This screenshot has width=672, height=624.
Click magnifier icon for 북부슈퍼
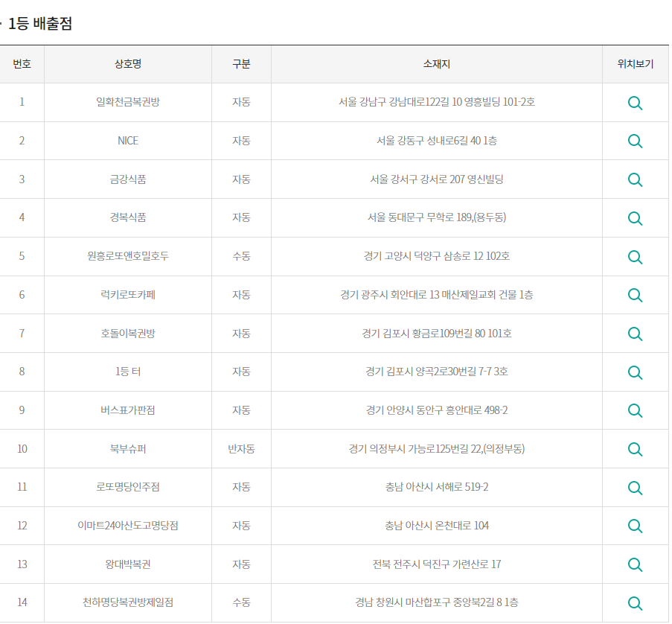point(635,449)
